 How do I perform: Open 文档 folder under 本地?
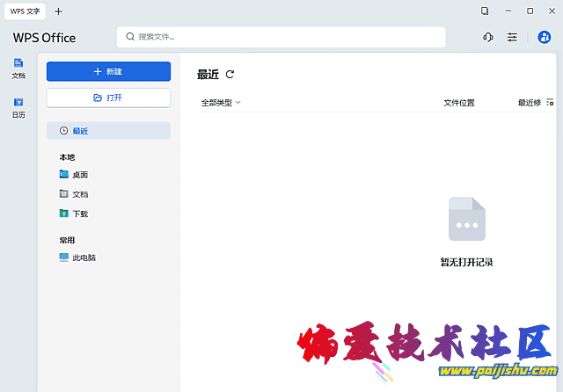[x=74, y=194]
